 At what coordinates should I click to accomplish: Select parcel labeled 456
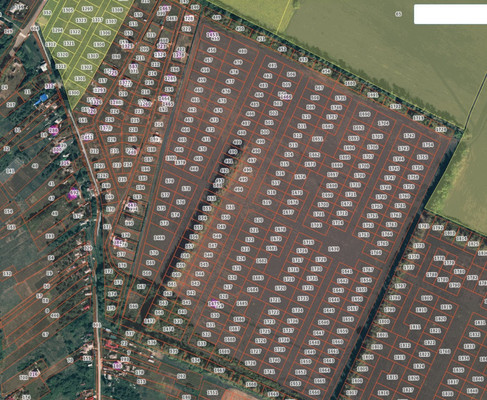(x=212, y=50)
